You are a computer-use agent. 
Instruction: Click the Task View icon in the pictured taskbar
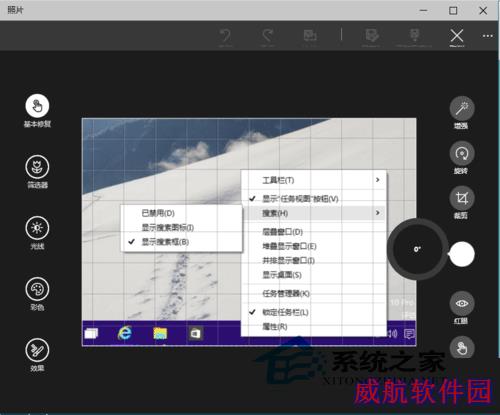[91, 333]
